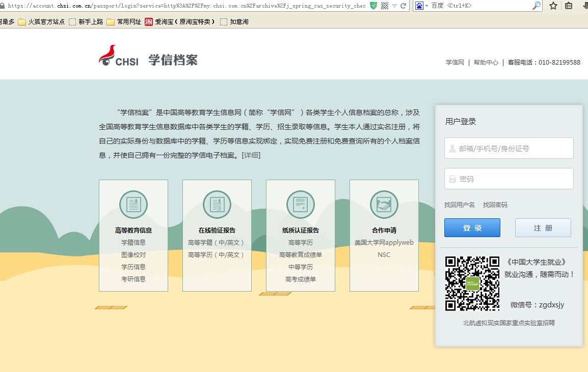This screenshot has width=588, height=372.
Task: Open the 火狐官方站点 bookmark folder
Action: (x=41, y=22)
